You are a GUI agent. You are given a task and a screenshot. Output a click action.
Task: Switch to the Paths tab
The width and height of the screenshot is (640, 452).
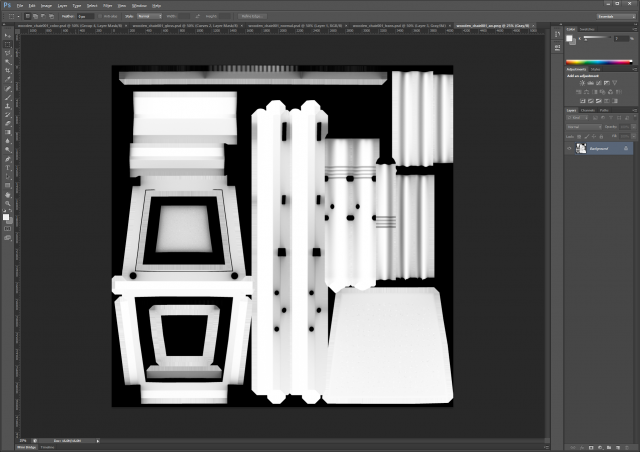(x=604, y=110)
